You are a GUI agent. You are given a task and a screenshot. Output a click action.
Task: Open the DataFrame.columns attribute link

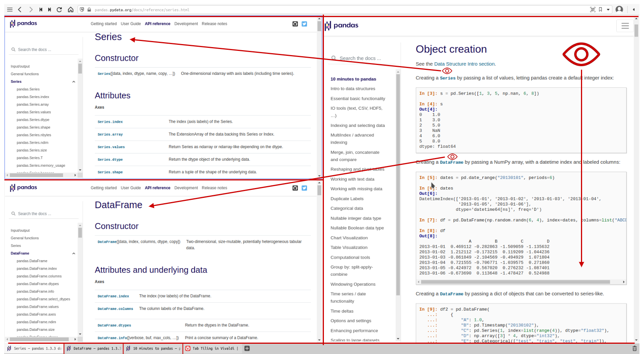click(x=115, y=309)
